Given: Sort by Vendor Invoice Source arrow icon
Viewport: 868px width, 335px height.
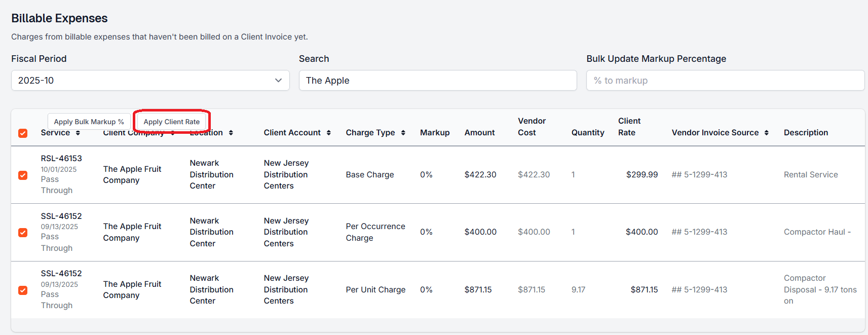Looking at the screenshot, I should (767, 133).
